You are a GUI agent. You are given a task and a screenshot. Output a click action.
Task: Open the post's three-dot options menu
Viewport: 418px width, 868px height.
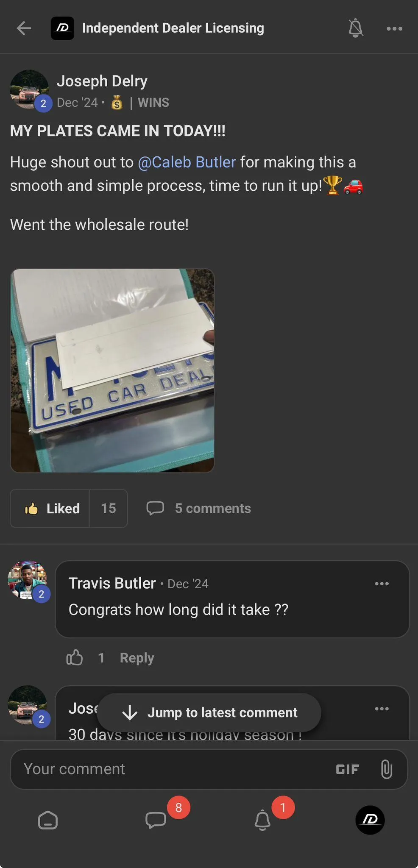[x=394, y=28]
